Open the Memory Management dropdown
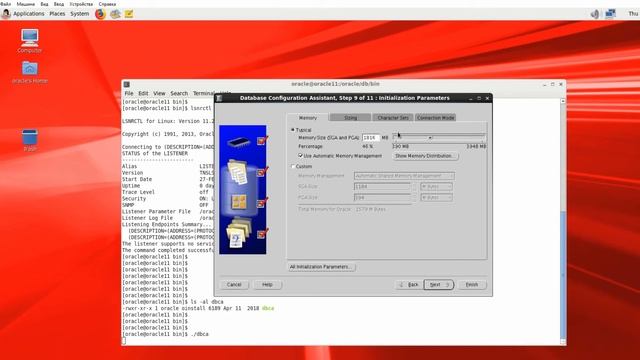Viewport: 640px width, 360px height. pyautogui.click(x=404, y=176)
